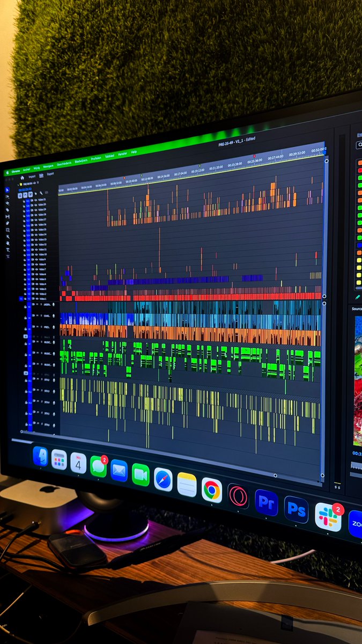
Task: Open Google Chrome from the Dock
Action: [x=212, y=489]
